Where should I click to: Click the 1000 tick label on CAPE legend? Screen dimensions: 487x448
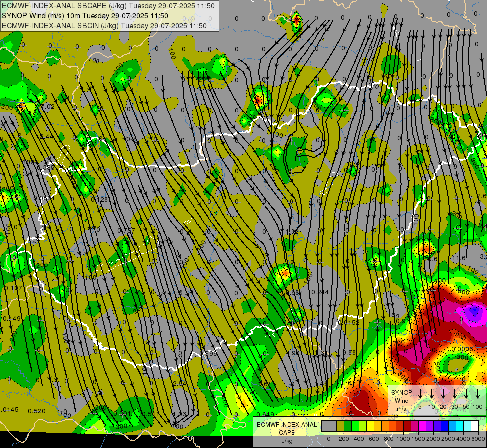click(403, 439)
